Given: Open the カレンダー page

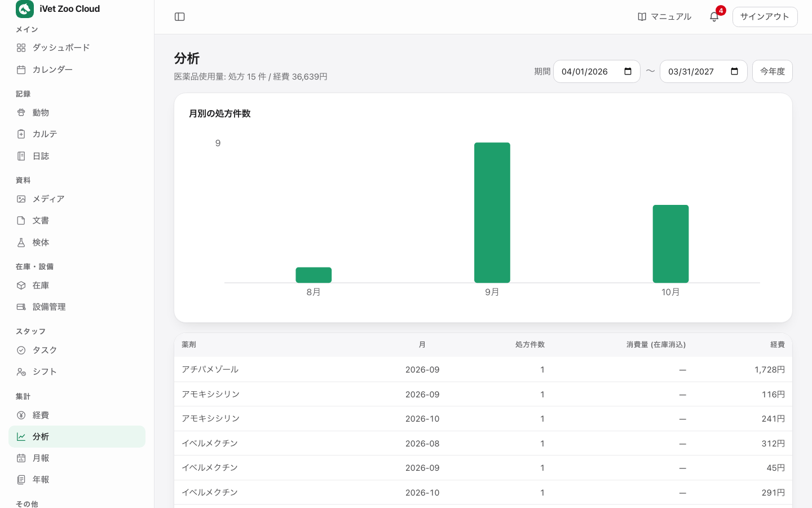Looking at the screenshot, I should coord(77,70).
